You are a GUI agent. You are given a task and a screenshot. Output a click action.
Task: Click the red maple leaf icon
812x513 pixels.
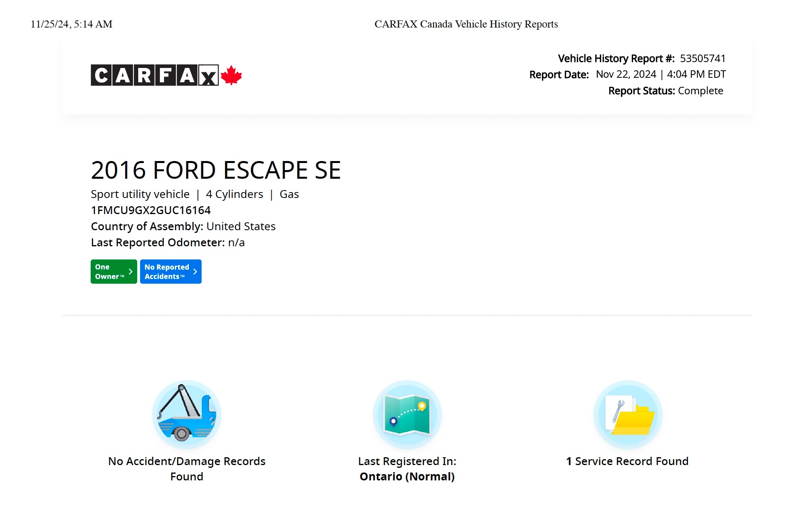click(231, 75)
